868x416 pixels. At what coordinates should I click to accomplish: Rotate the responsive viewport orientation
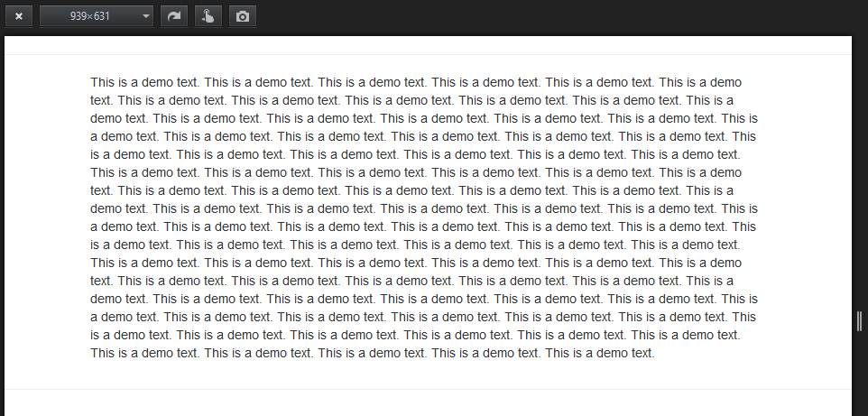pos(174,16)
